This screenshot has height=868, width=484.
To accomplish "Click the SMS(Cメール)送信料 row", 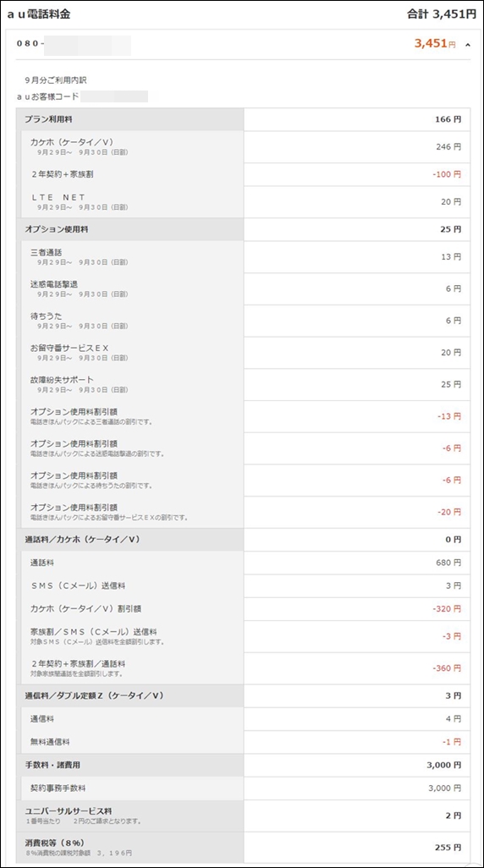I will [243, 585].
